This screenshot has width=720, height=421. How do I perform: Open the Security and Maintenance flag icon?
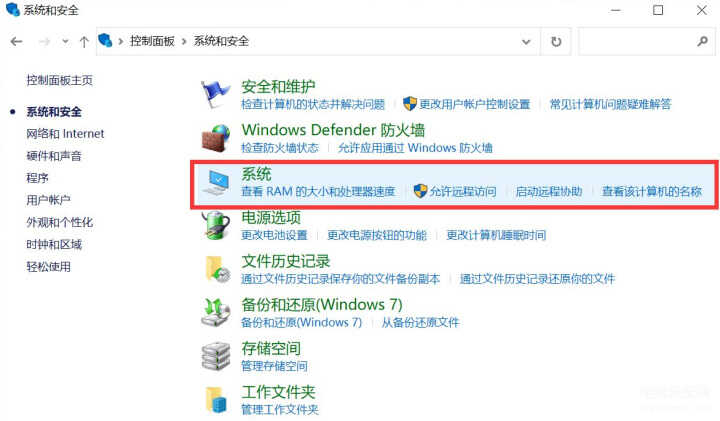[x=215, y=94]
